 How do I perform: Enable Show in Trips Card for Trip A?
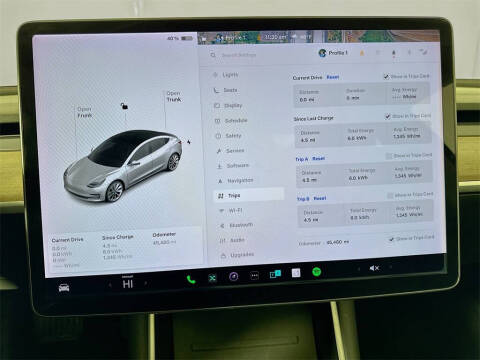click(389, 156)
